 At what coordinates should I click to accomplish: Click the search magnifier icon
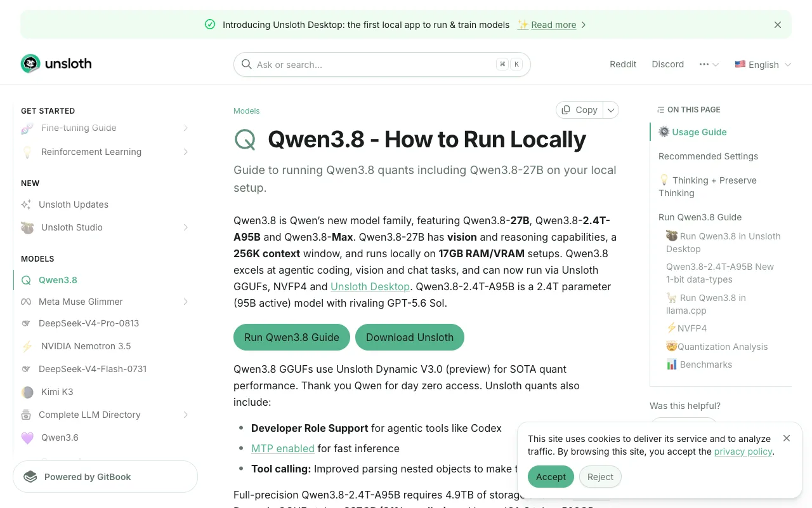(x=247, y=64)
